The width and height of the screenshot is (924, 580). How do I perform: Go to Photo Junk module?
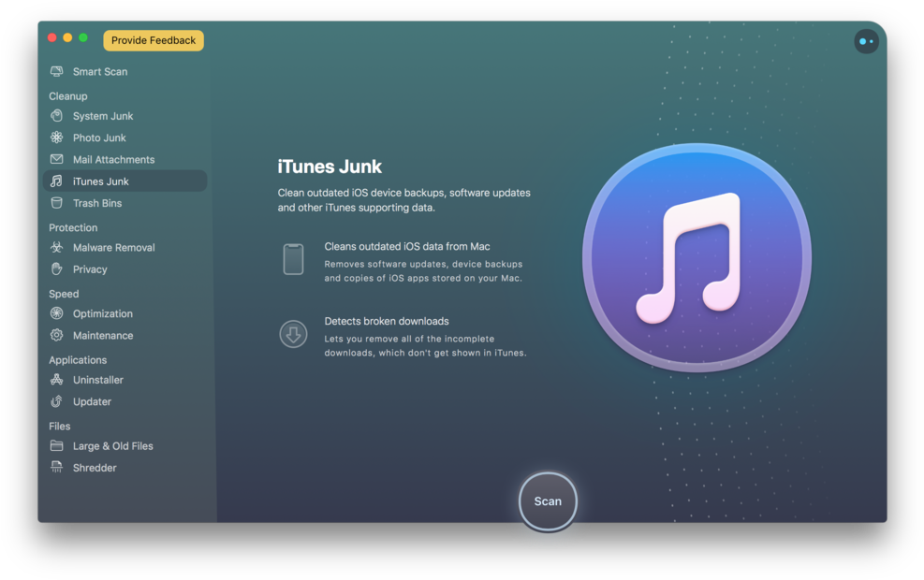(125, 138)
